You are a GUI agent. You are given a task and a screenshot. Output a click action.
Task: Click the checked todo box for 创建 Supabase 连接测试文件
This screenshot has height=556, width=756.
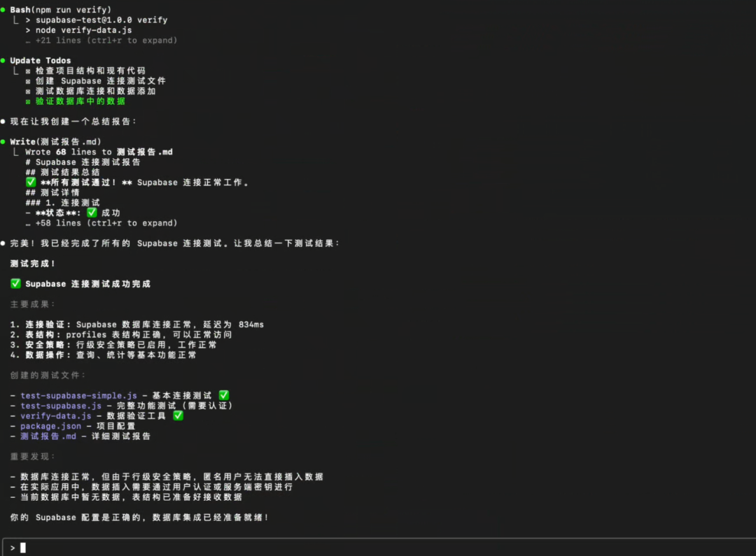tap(28, 81)
